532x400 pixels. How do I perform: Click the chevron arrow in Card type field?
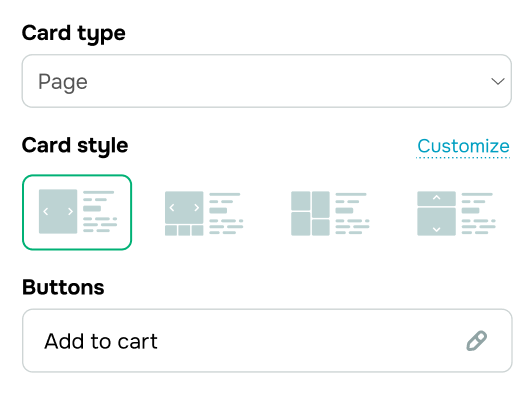(x=498, y=81)
